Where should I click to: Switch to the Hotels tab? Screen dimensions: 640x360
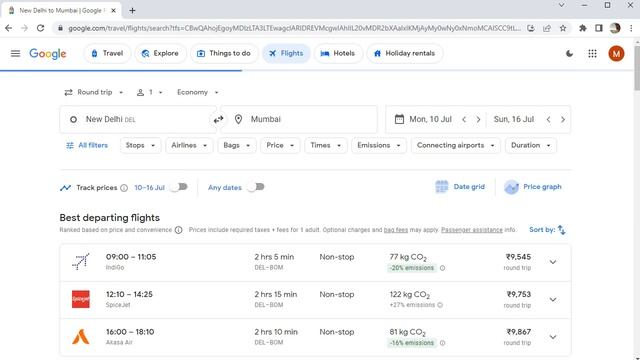pos(338,53)
